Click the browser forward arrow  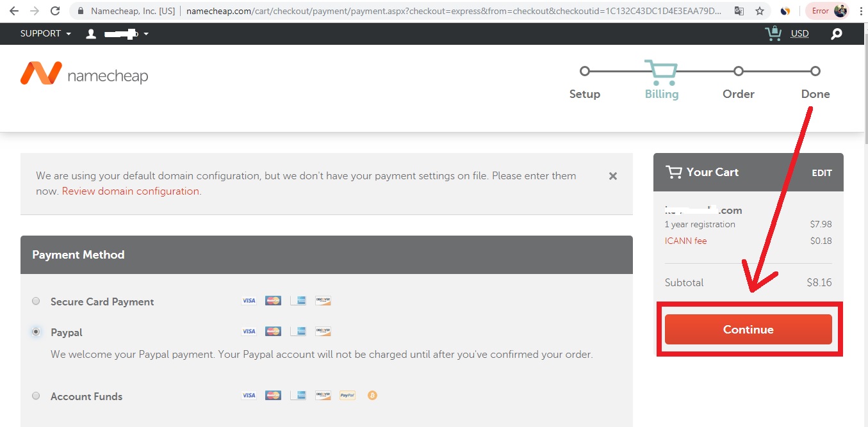coord(35,11)
